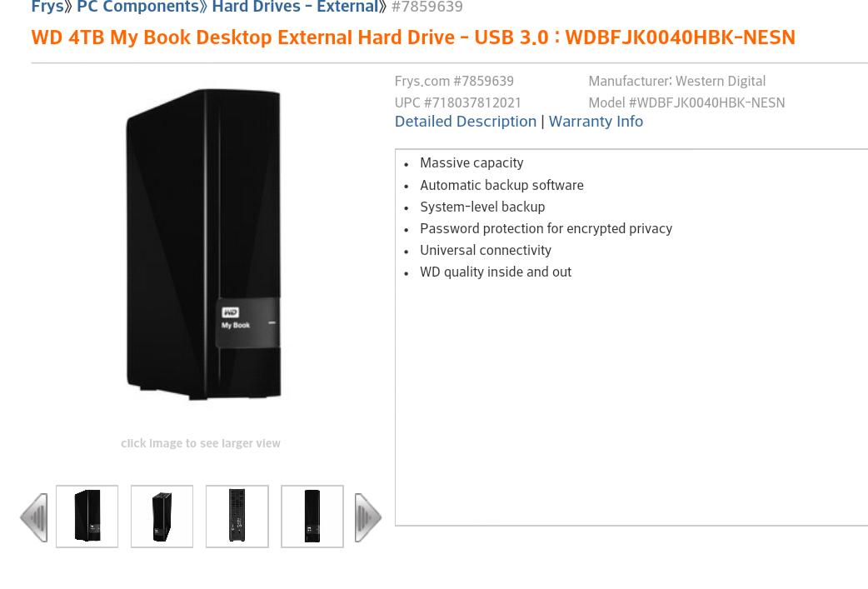Click the large My Book product image
This screenshot has height=589, width=868.
click(203, 244)
